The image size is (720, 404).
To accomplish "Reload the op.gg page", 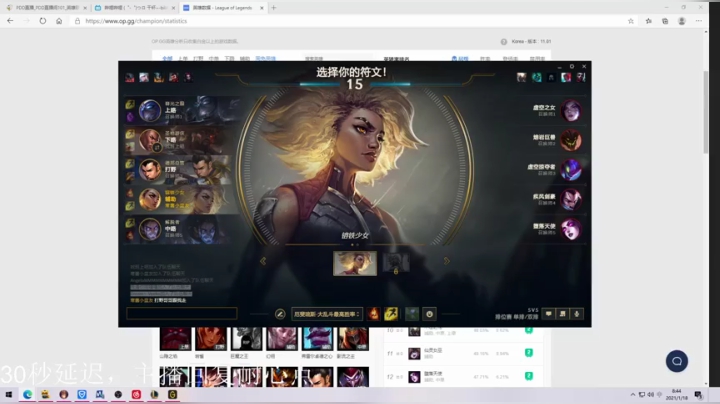I will coord(43,21).
